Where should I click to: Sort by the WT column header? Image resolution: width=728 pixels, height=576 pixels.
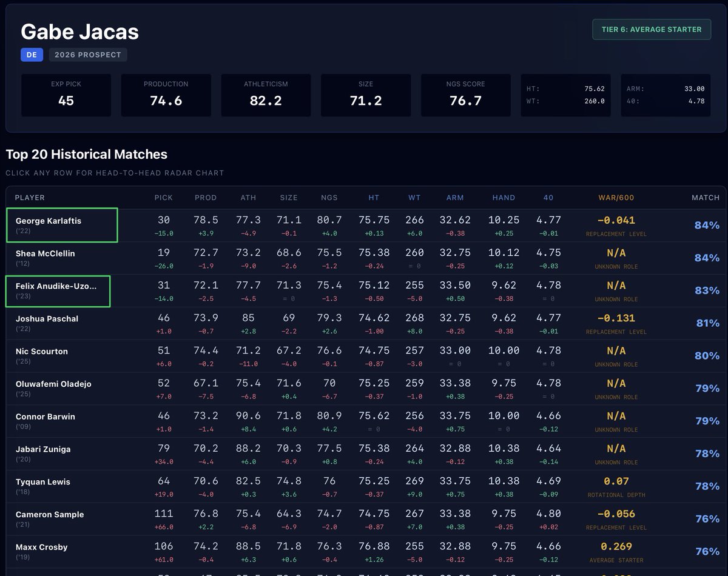tap(414, 198)
